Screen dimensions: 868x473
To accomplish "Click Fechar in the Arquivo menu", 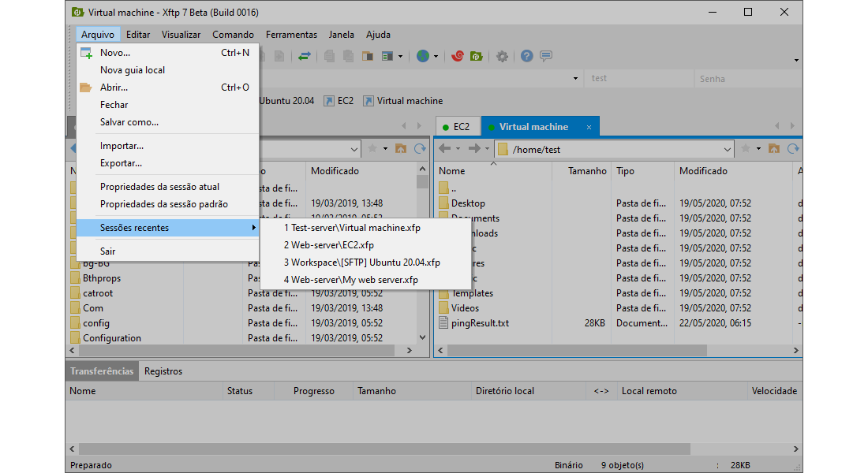I will 168,105.
